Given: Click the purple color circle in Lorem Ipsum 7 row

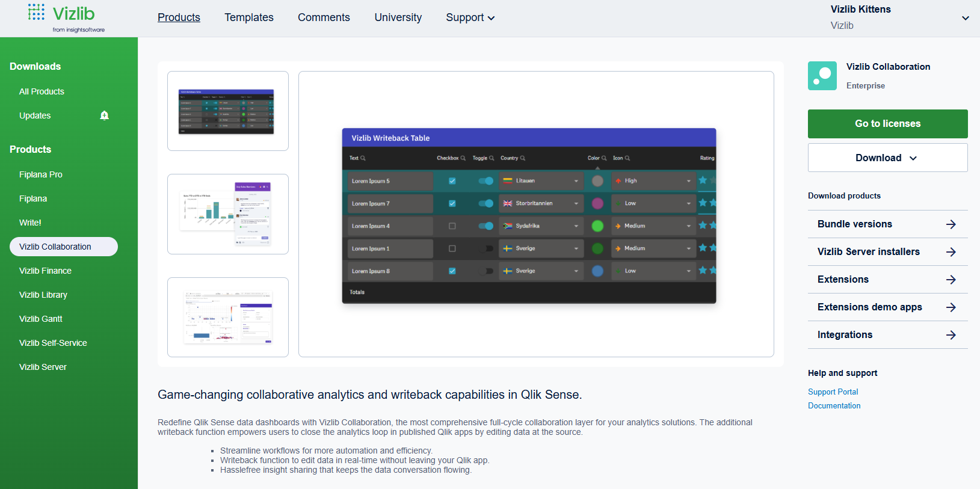Looking at the screenshot, I should [x=597, y=203].
